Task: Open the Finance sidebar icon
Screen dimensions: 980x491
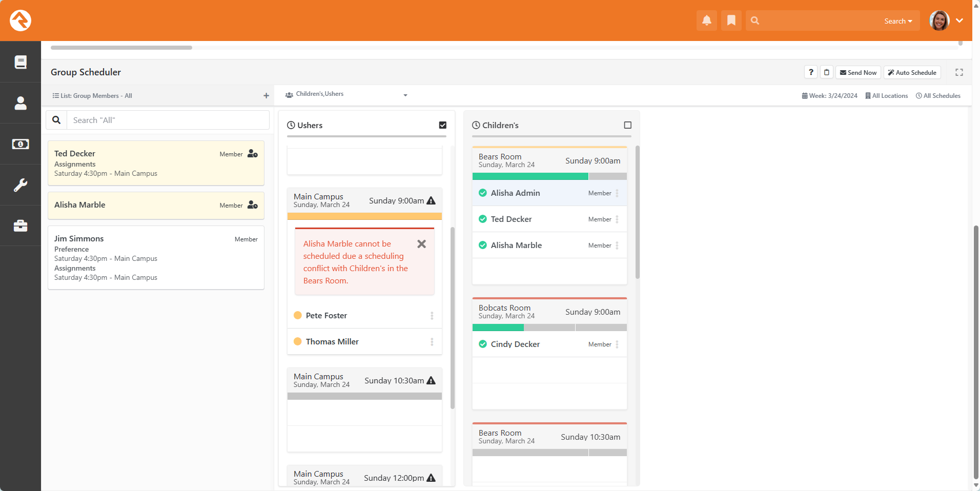Action: [21, 144]
